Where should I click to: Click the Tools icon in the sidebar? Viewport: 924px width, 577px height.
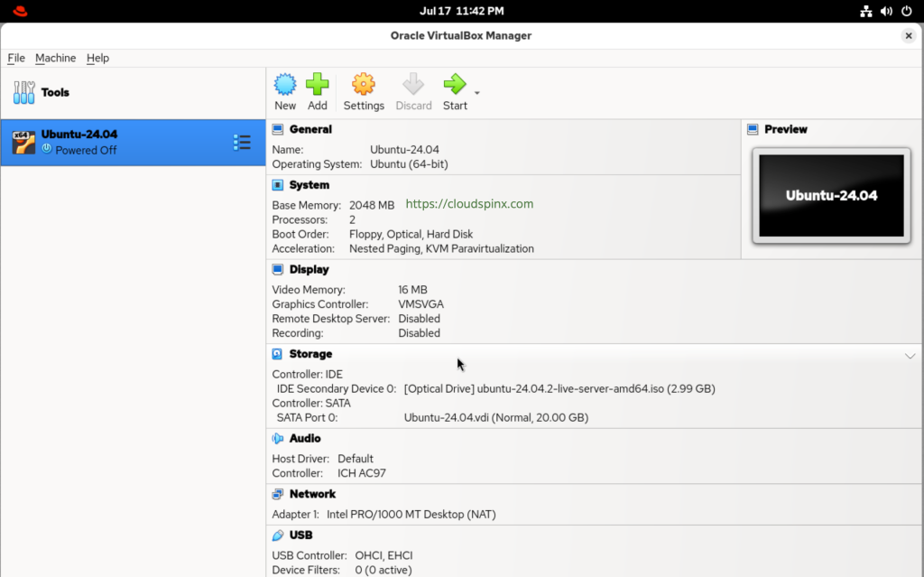[x=24, y=93]
